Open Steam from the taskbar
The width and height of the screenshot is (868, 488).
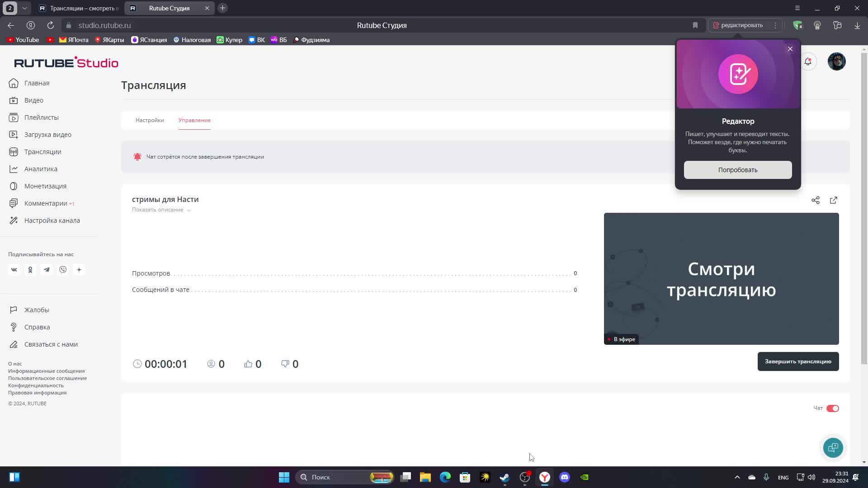click(505, 477)
